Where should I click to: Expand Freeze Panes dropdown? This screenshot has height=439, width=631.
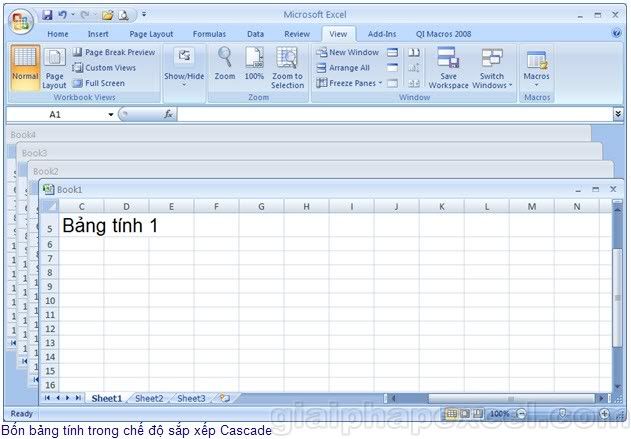coord(350,83)
